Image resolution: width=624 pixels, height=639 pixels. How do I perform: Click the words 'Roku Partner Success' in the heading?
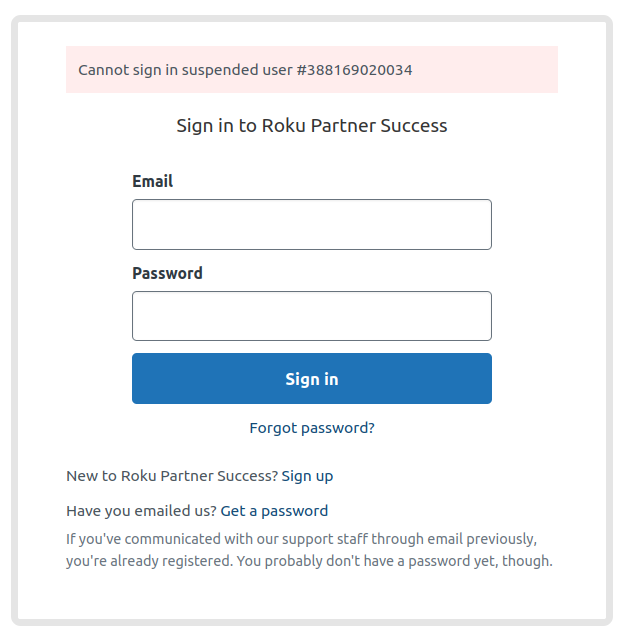click(x=354, y=126)
